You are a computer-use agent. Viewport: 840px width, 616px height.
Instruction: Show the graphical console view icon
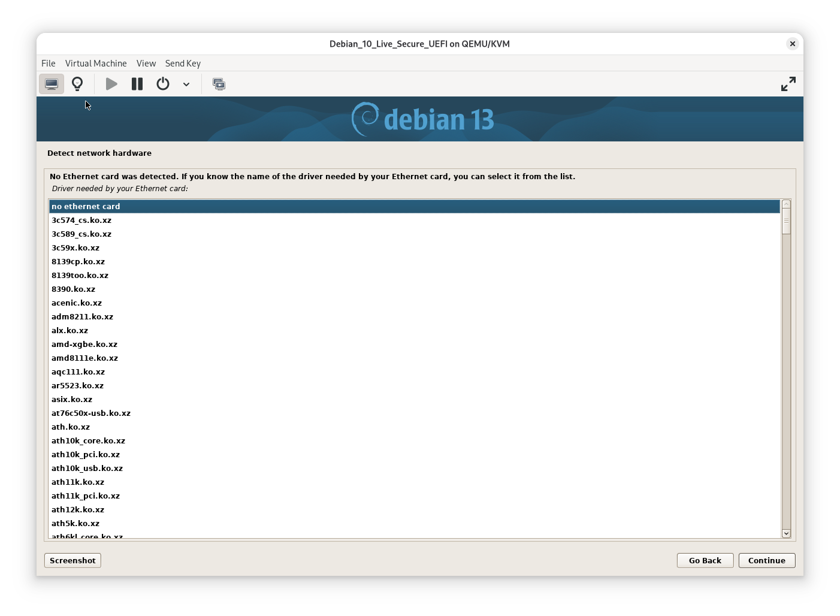point(52,84)
